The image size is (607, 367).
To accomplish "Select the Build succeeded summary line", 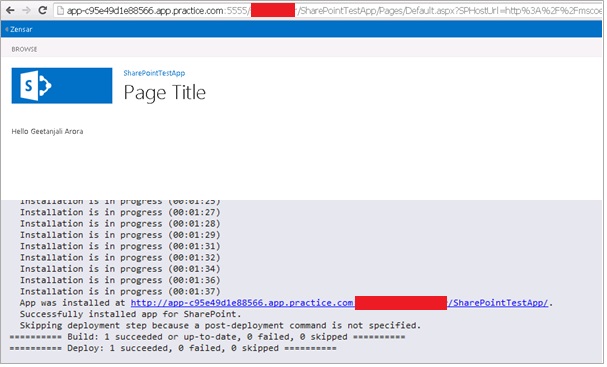I will pyautogui.click(x=207, y=337).
